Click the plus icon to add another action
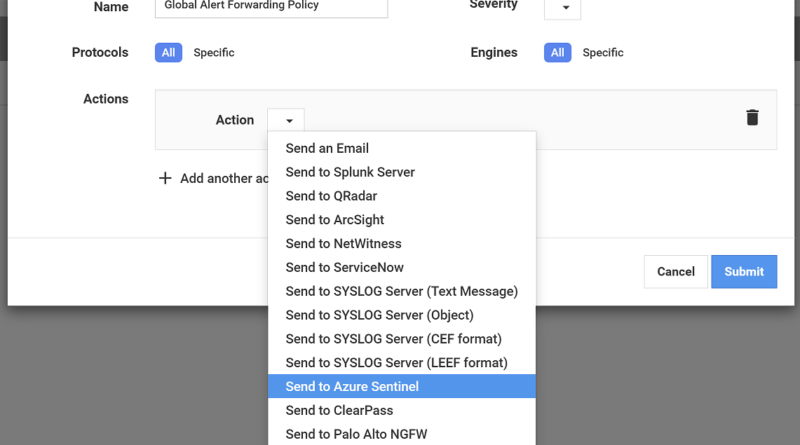 point(165,178)
